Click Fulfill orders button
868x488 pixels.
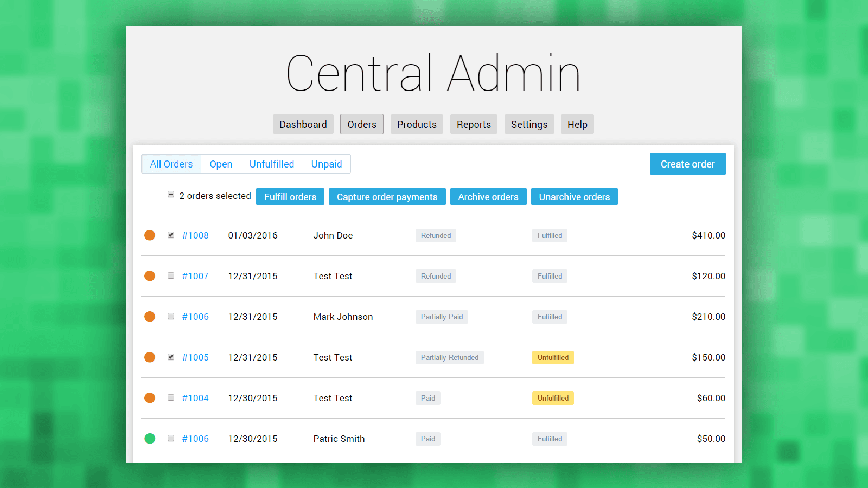coord(290,197)
